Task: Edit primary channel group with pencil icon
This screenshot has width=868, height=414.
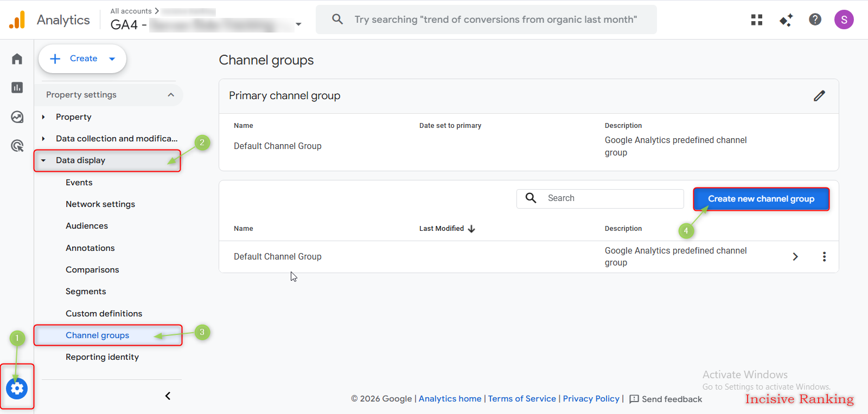Action: click(x=819, y=96)
